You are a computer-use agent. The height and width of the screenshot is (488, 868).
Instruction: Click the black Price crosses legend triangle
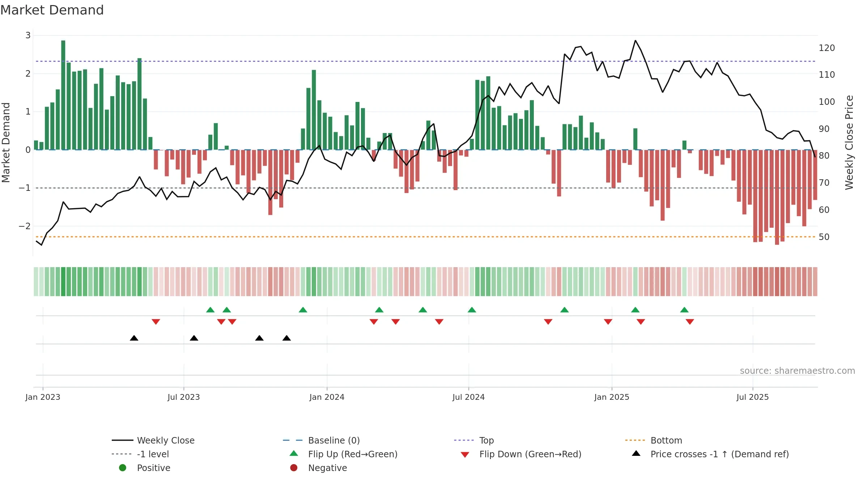636,453
